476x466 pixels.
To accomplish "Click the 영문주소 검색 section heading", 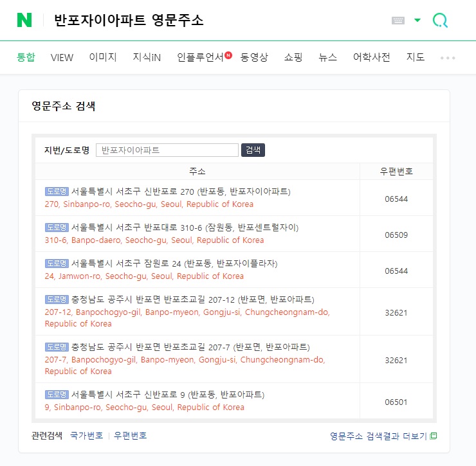I will coord(64,106).
